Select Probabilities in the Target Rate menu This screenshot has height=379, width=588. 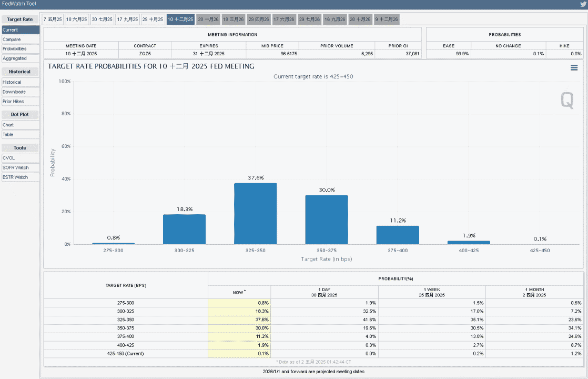coord(21,49)
